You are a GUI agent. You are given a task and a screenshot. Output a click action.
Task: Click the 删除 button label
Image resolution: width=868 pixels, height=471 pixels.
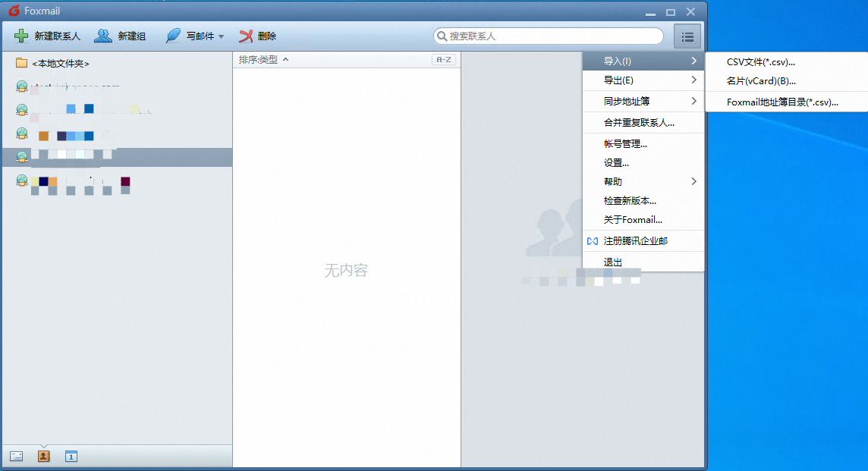pyautogui.click(x=267, y=36)
